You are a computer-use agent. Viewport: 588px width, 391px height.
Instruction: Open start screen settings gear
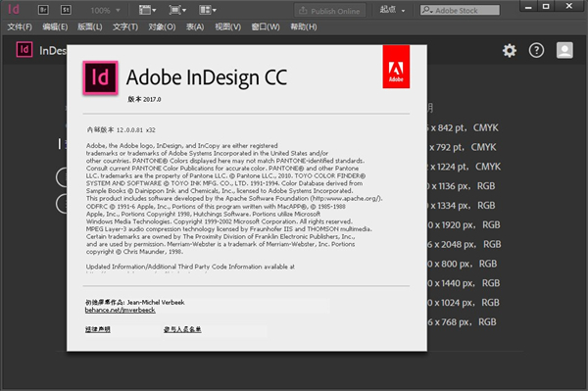(x=510, y=50)
